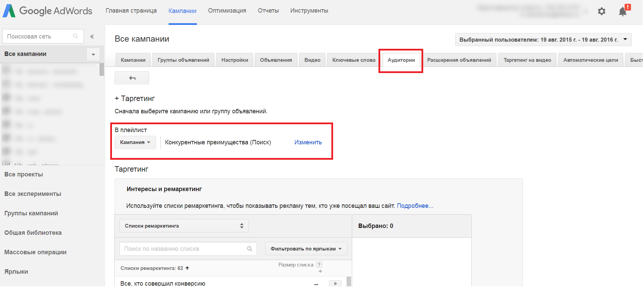The width and height of the screenshot is (644, 287).
Task: Open the Кампания dropdown
Action: coord(135,142)
